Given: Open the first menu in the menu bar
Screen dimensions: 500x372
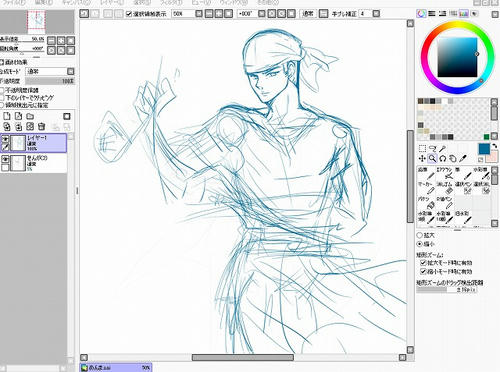Looking at the screenshot, I should [13, 2].
